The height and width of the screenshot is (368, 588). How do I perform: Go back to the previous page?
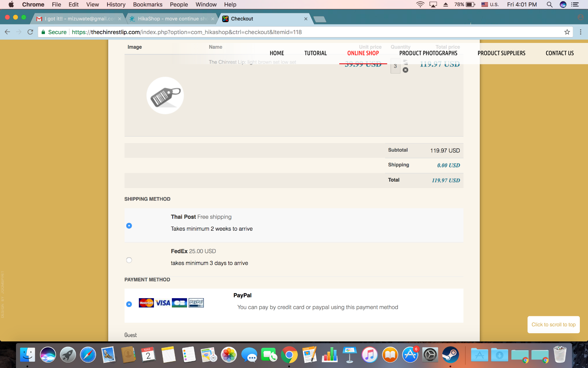pos(7,32)
